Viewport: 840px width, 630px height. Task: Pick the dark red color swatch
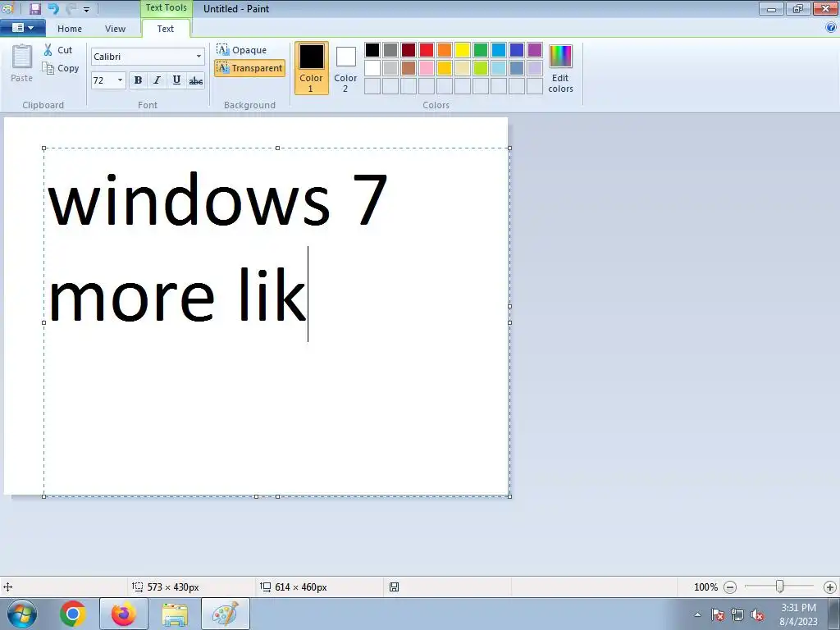click(409, 50)
